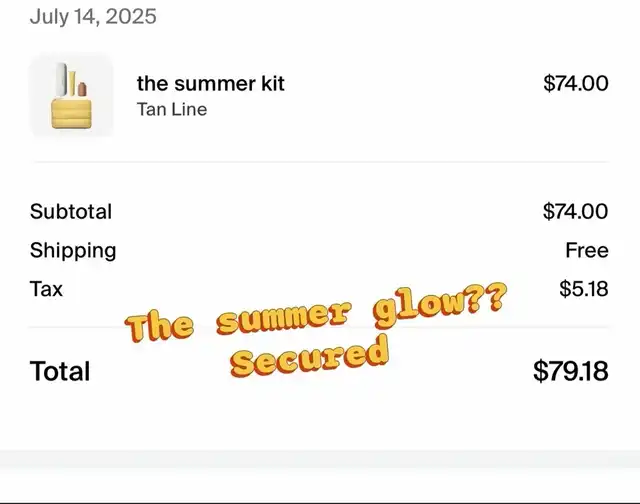Screen dimensions: 640x504
Task: Tap the Free shipping value
Action: click(x=587, y=250)
